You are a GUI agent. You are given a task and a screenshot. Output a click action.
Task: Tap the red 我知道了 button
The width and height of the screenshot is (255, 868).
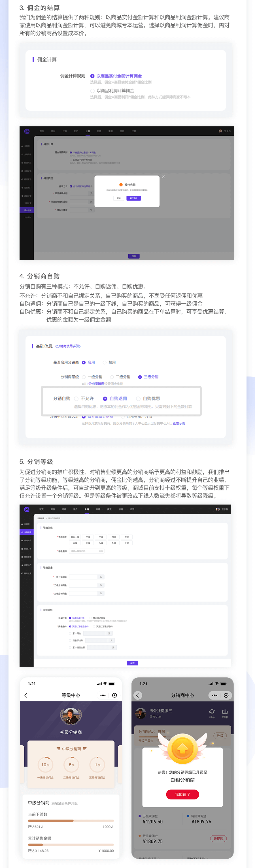click(x=182, y=795)
